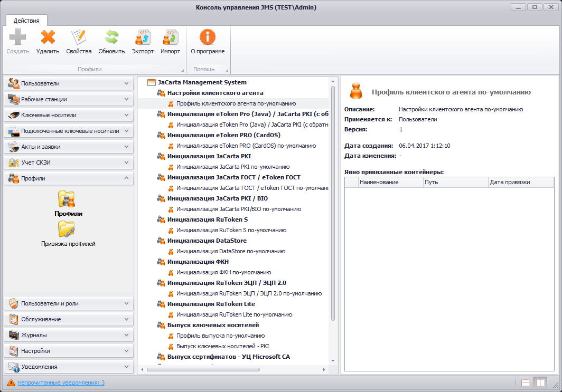Expand the Настройки section chevron
The image size is (562, 392).
point(127,351)
